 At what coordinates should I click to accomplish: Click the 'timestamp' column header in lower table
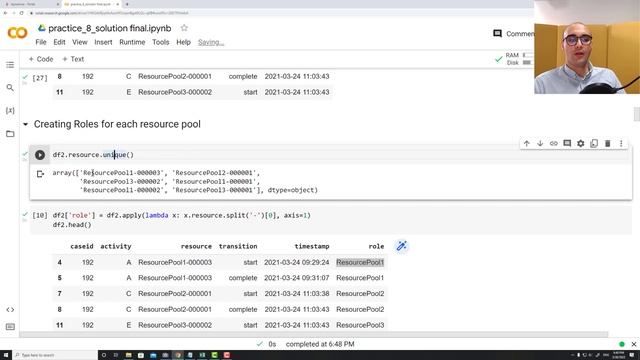[x=312, y=247]
